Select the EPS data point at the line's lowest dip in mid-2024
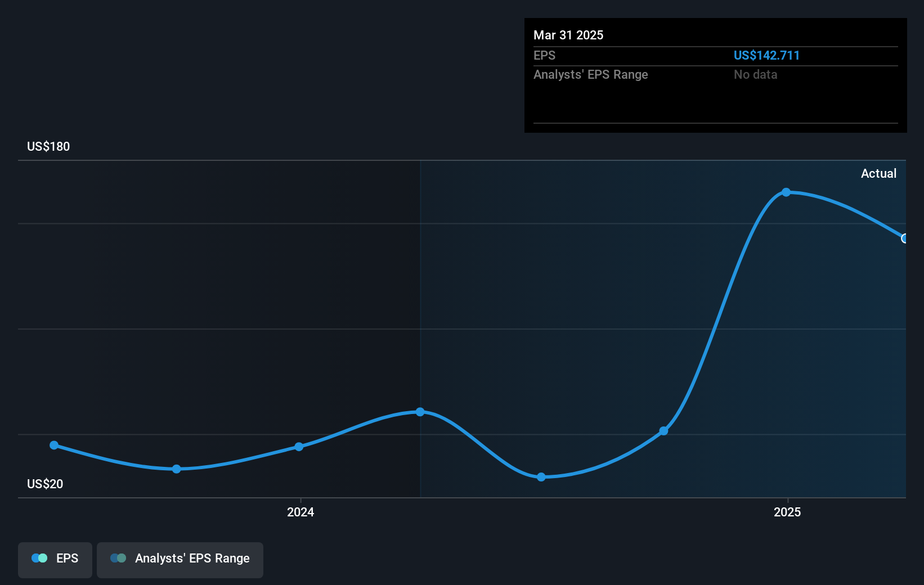 click(x=541, y=477)
